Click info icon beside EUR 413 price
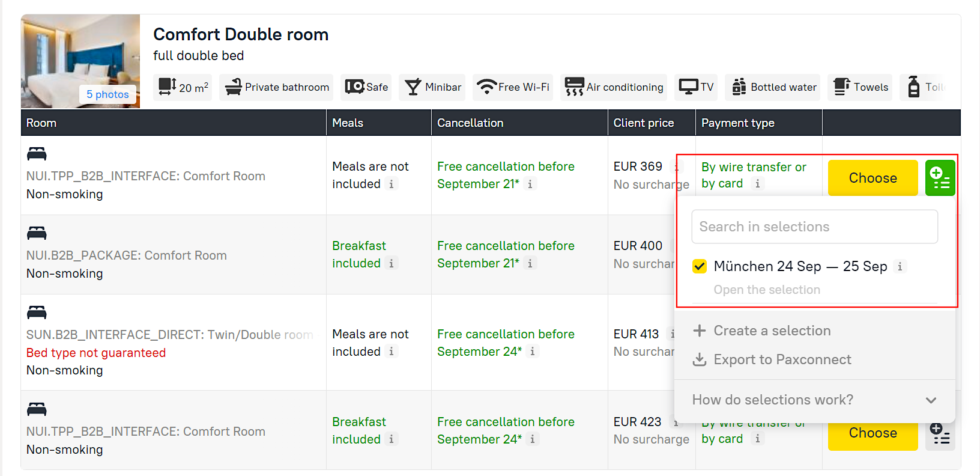 pyautogui.click(x=672, y=334)
